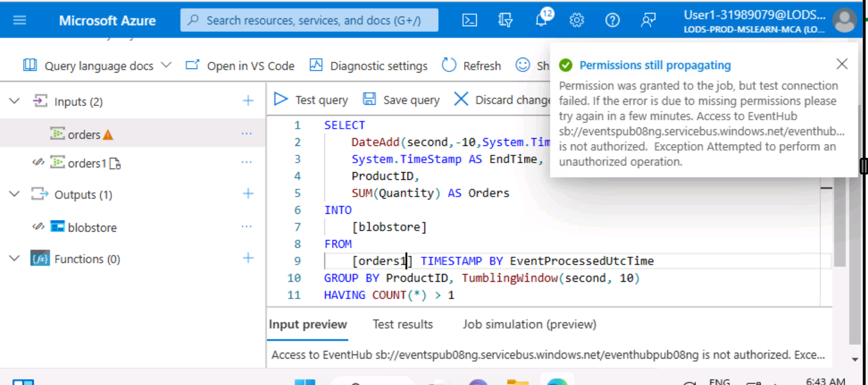Switch to the Input preview tab
Viewport: 868px width, 385px height.
tap(308, 324)
